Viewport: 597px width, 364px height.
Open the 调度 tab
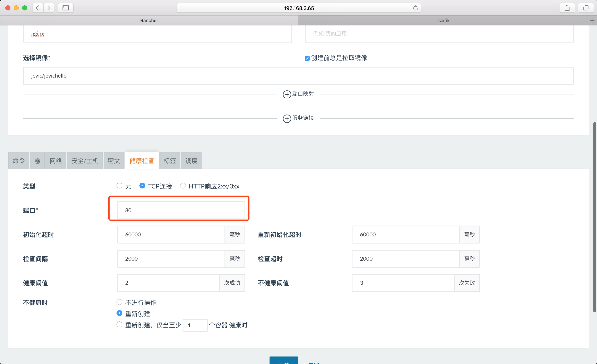pos(191,161)
